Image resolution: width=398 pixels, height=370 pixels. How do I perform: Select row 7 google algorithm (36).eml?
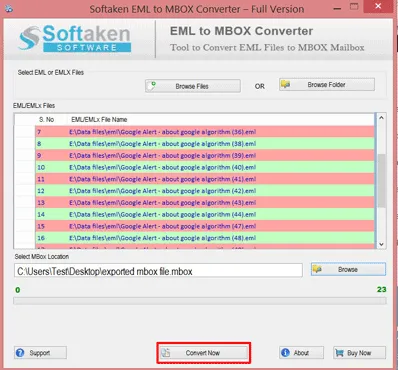[x=205, y=132]
